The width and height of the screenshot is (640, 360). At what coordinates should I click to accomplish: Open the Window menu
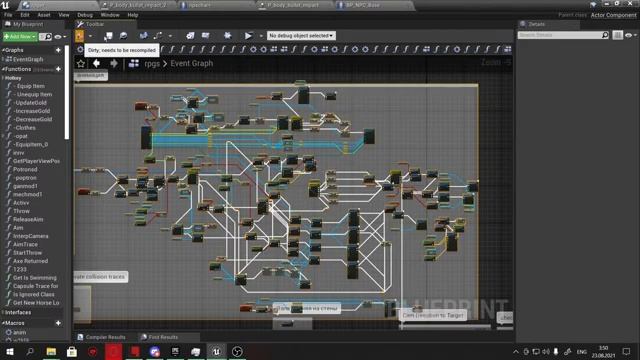[x=110, y=15]
